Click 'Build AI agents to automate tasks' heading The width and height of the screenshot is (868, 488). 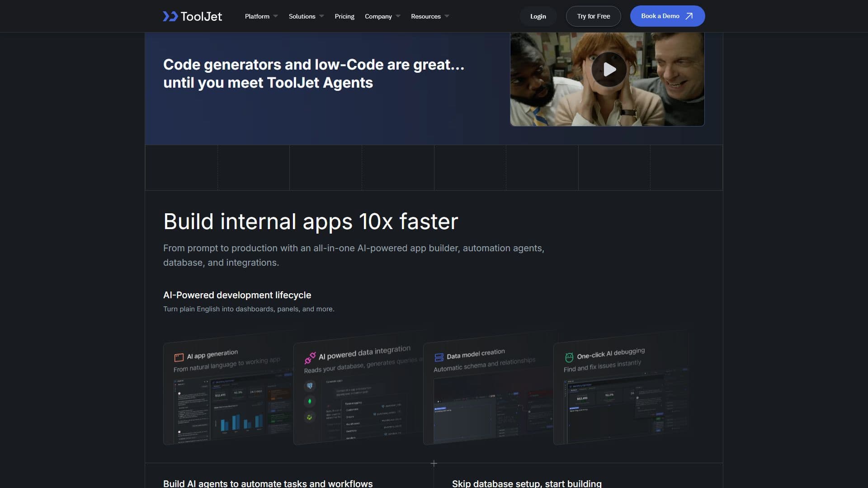click(268, 483)
